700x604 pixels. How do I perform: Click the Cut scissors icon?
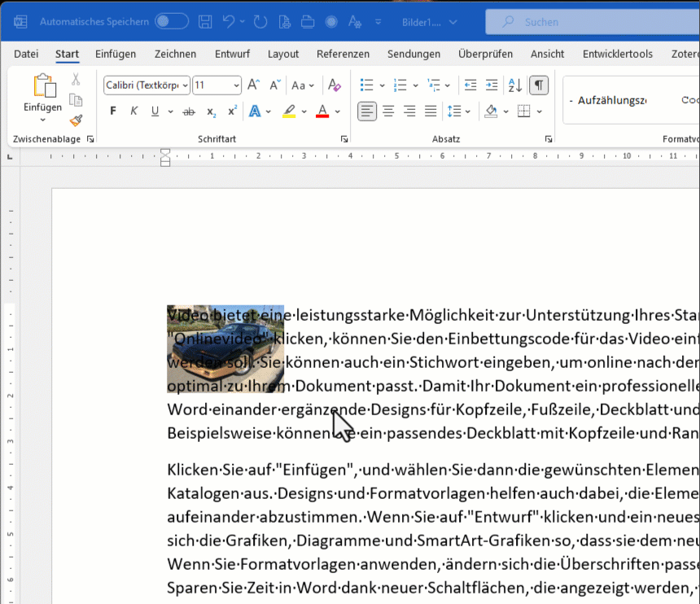(x=76, y=80)
